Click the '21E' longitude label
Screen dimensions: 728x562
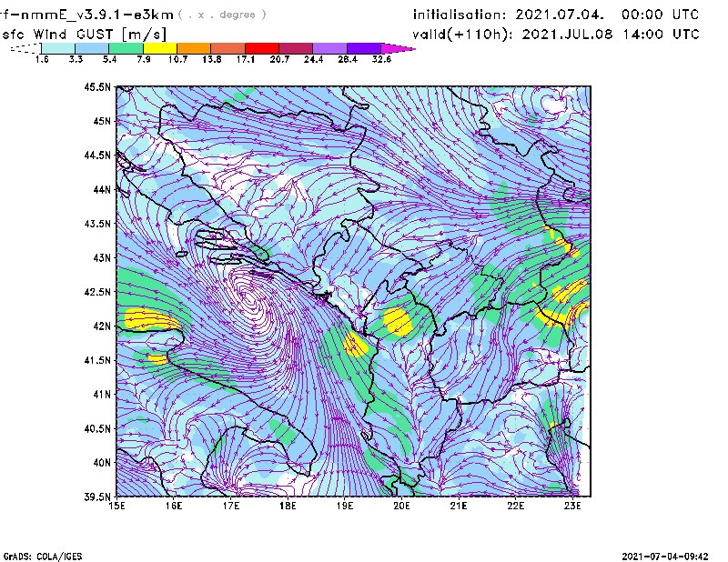coord(459,506)
